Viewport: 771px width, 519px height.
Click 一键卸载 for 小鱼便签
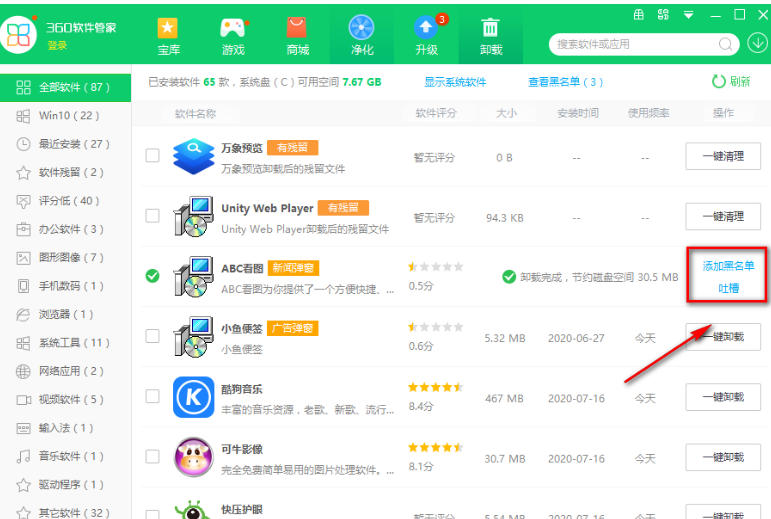(x=723, y=337)
